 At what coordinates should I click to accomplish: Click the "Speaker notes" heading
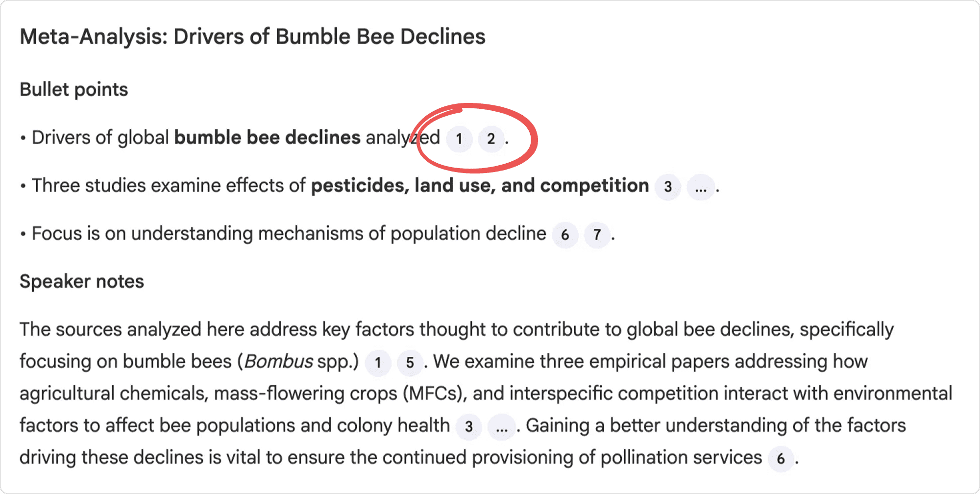pyautogui.click(x=82, y=282)
